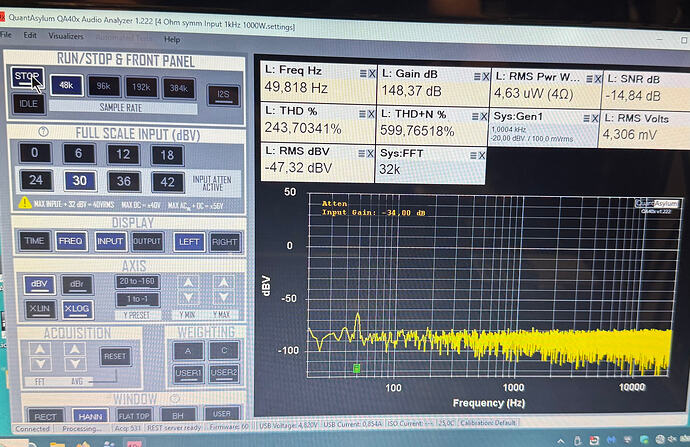The image size is (690, 447).
Task: Open the Visualizers menu
Action: 66,36
